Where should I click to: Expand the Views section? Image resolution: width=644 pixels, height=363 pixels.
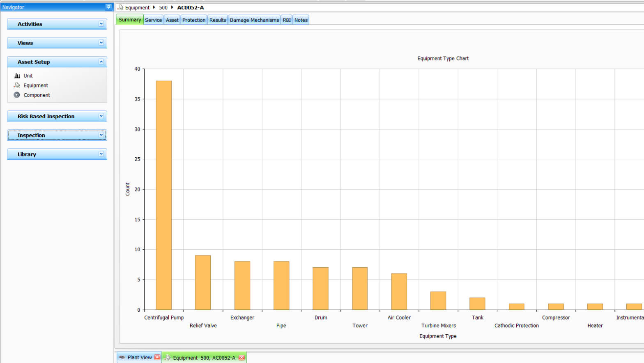(101, 43)
